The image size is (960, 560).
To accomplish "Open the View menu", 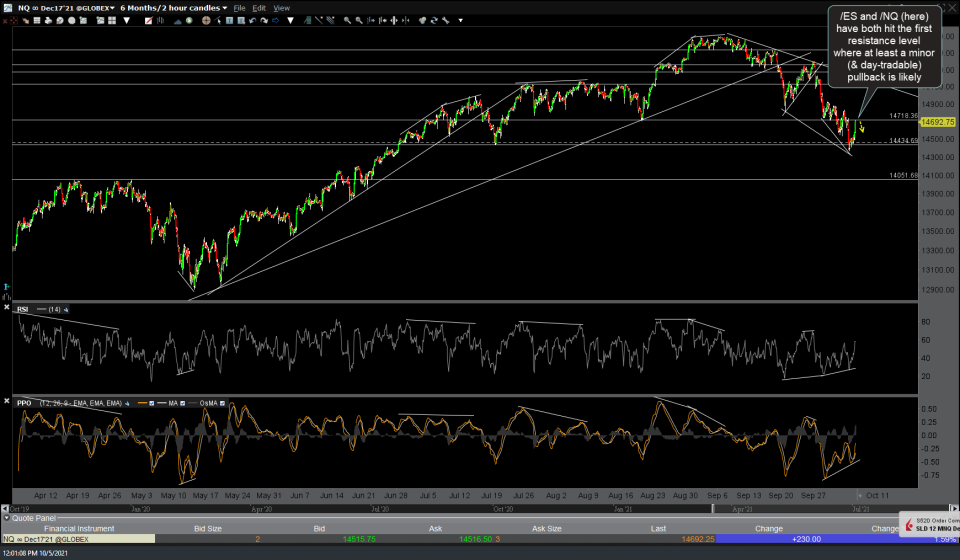I will [x=282, y=8].
